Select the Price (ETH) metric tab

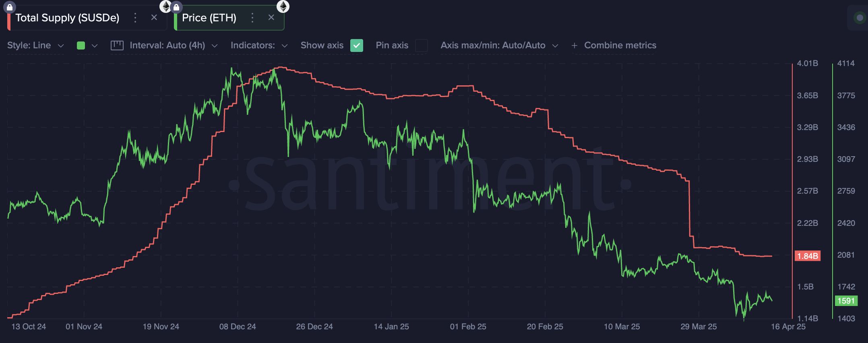tap(209, 18)
